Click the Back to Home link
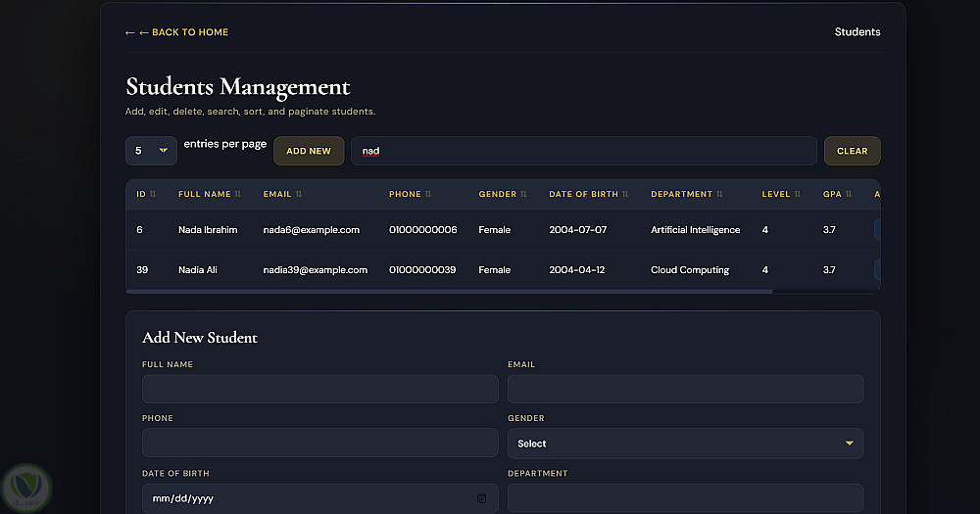 [x=176, y=32]
